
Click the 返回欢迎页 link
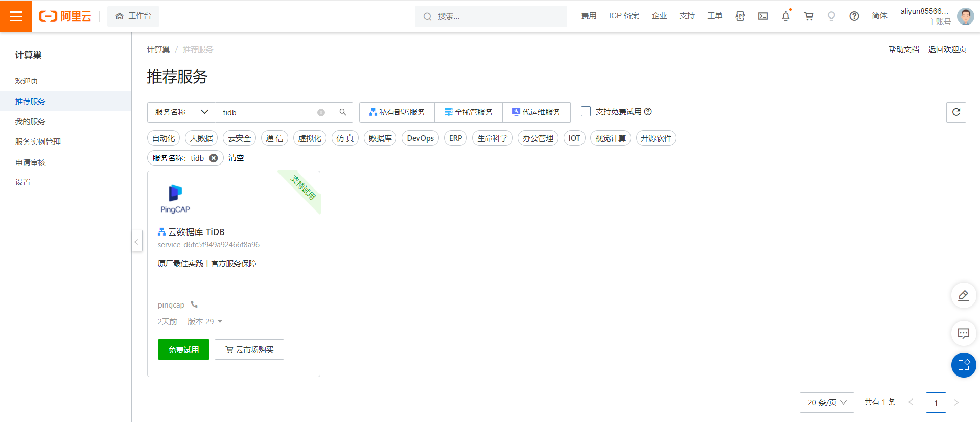(947, 50)
